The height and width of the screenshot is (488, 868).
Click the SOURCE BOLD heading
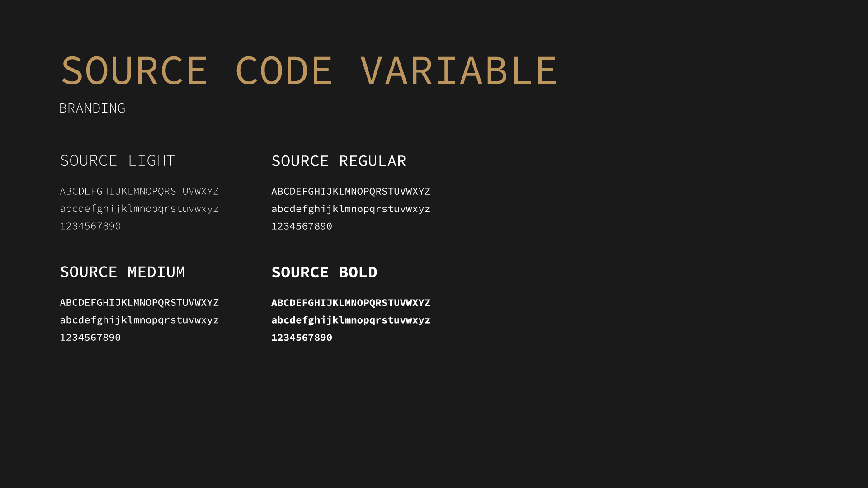(x=324, y=272)
